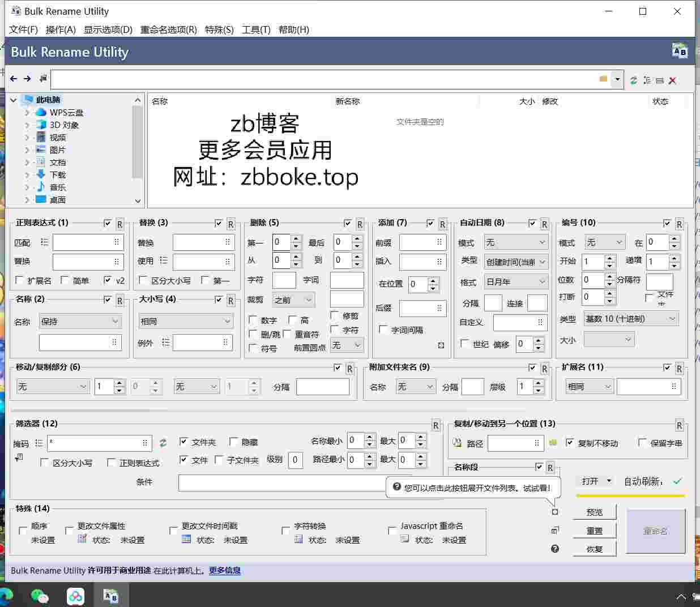Click the list icon beside 使用
The width and height of the screenshot is (700, 607).
pyautogui.click(x=164, y=260)
